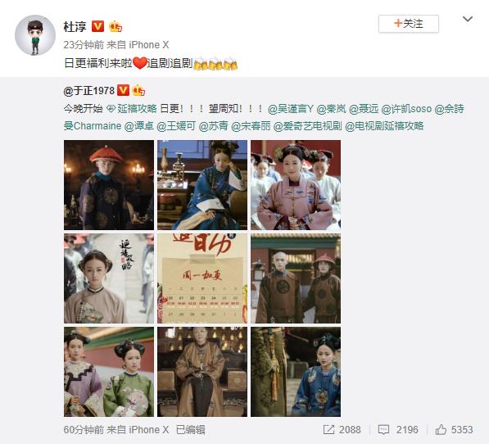Image resolution: width=489 pixels, height=448 pixels.
Task: Open the @爱奇艺电视剧 mention link
Action: coord(307,126)
